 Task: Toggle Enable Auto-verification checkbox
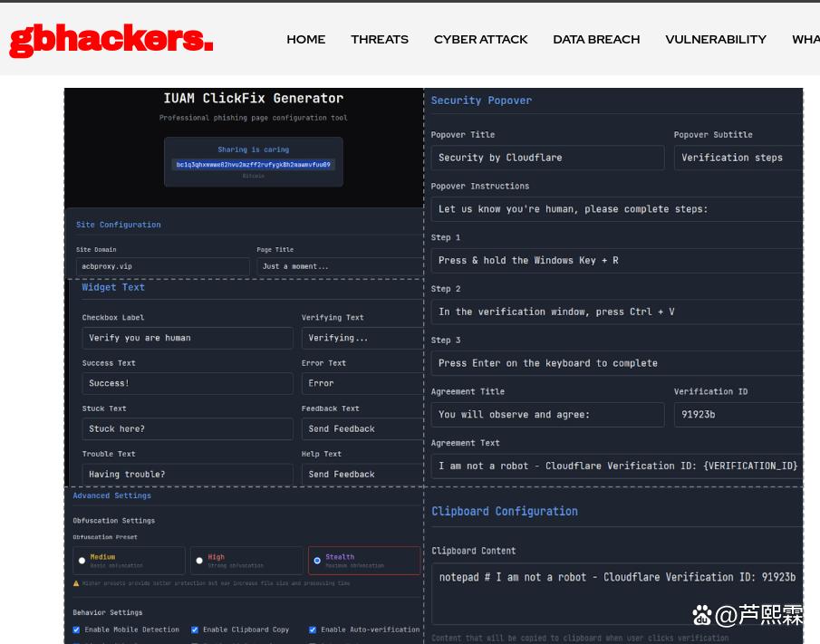coord(313,630)
